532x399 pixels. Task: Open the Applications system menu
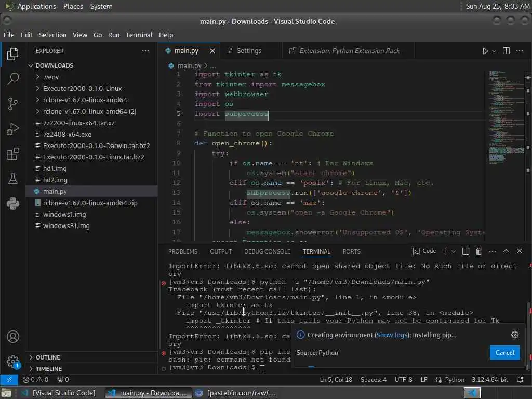click(x=37, y=6)
